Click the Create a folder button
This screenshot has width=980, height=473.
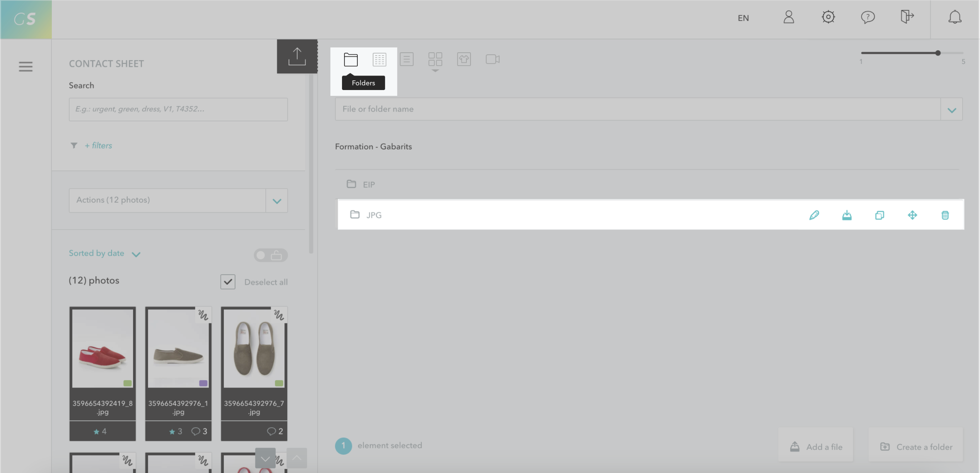[x=916, y=447]
